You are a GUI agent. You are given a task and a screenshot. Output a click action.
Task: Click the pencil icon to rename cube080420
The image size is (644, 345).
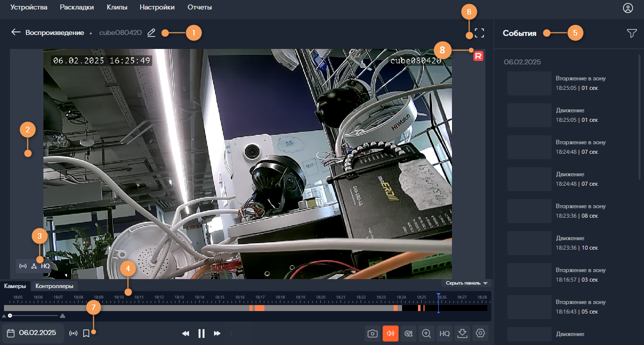pos(152,33)
